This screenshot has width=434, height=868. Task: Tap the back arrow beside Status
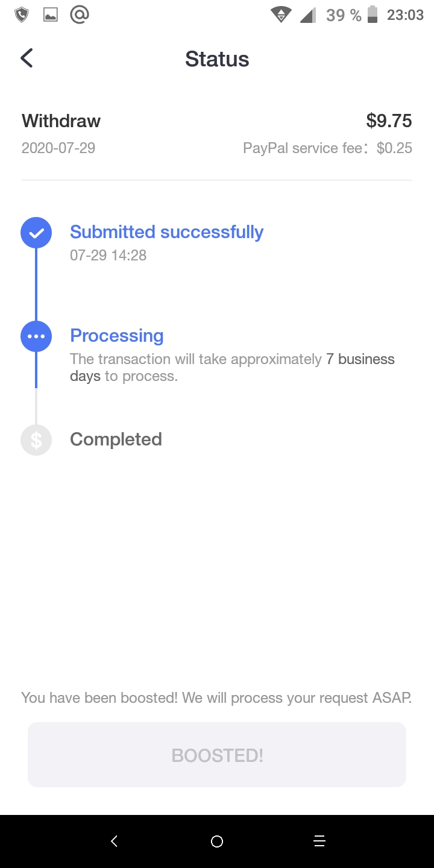(x=27, y=58)
